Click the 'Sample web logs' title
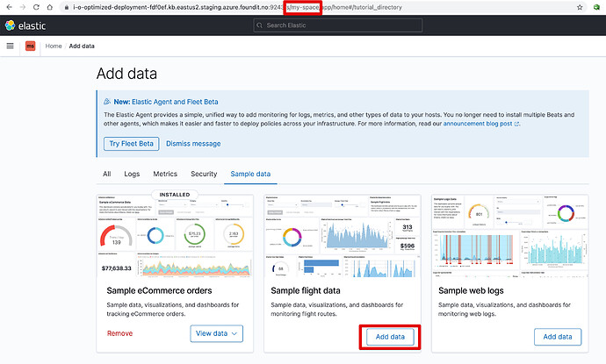 coord(471,290)
